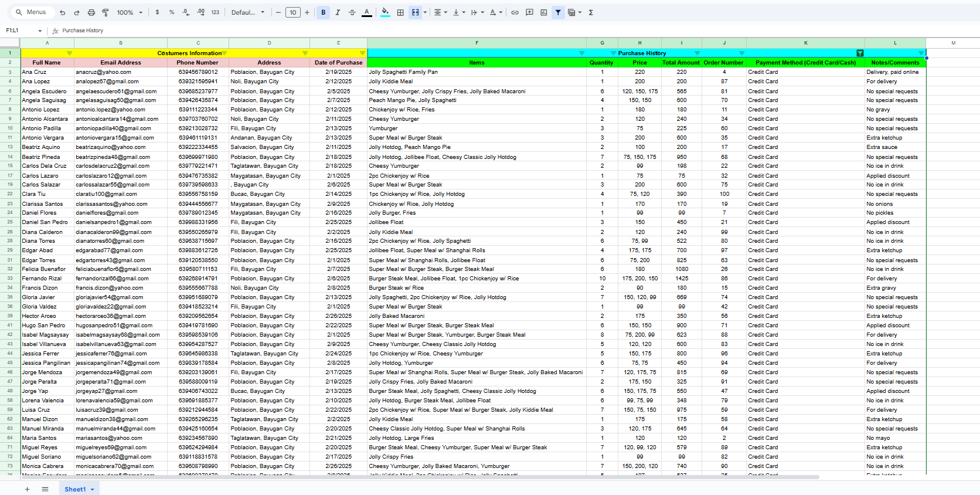
Task: Open filter for column L
Action: [921, 53]
